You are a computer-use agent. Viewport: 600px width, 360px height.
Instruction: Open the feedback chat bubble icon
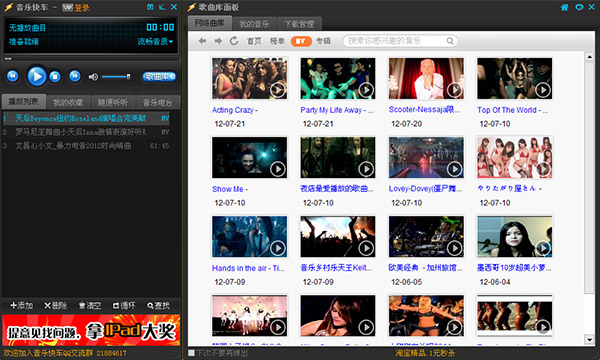579,7
